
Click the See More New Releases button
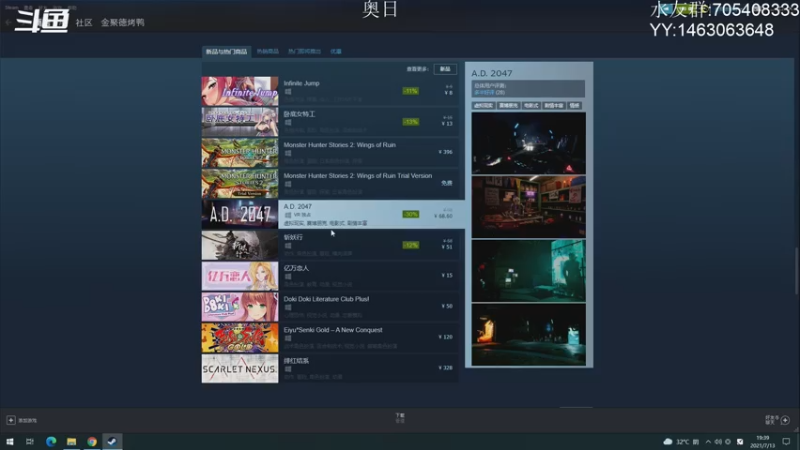tap(445, 69)
